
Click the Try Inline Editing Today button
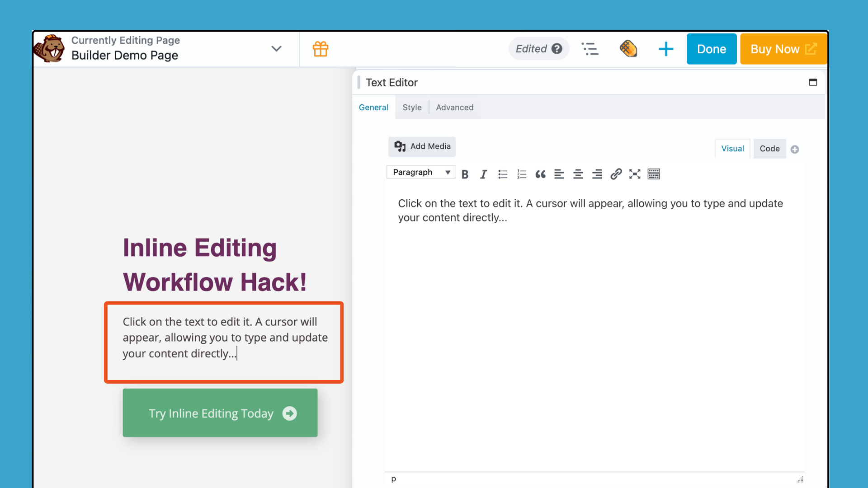coord(220,413)
